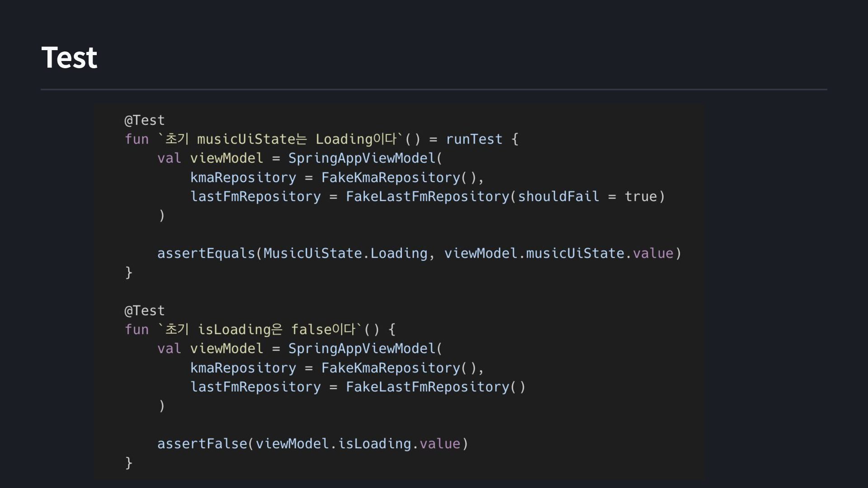868x488 pixels.
Task: Click the Test slide title
Action: tap(69, 57)
